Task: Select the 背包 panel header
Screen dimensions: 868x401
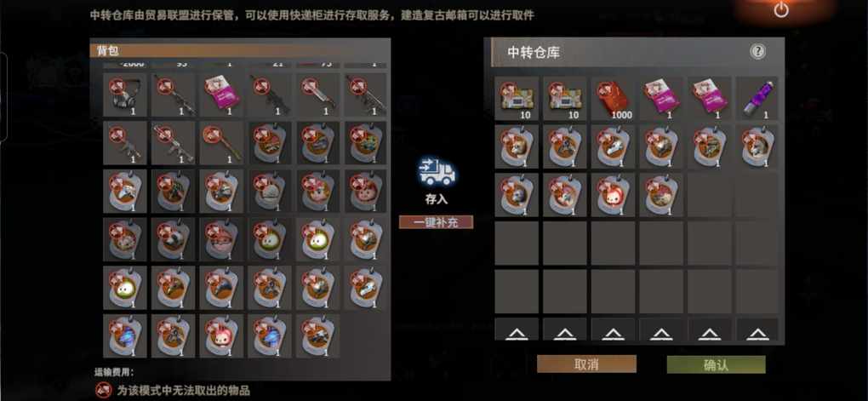Action: (240, 50)
